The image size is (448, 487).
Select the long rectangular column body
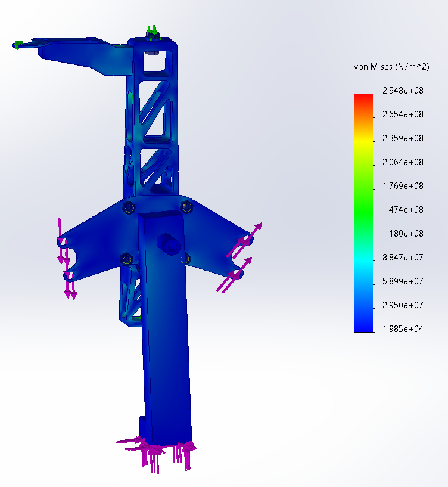tap(167, 346)
